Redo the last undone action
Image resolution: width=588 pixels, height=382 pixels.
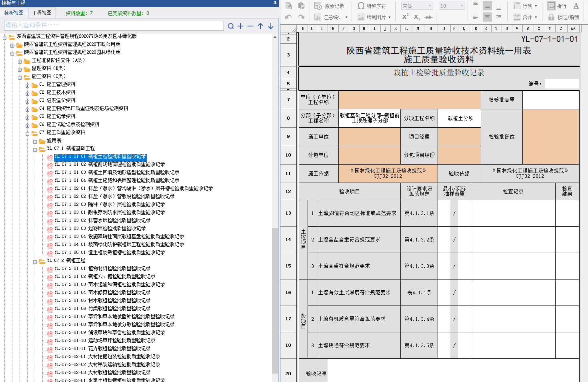coord(302,17)
